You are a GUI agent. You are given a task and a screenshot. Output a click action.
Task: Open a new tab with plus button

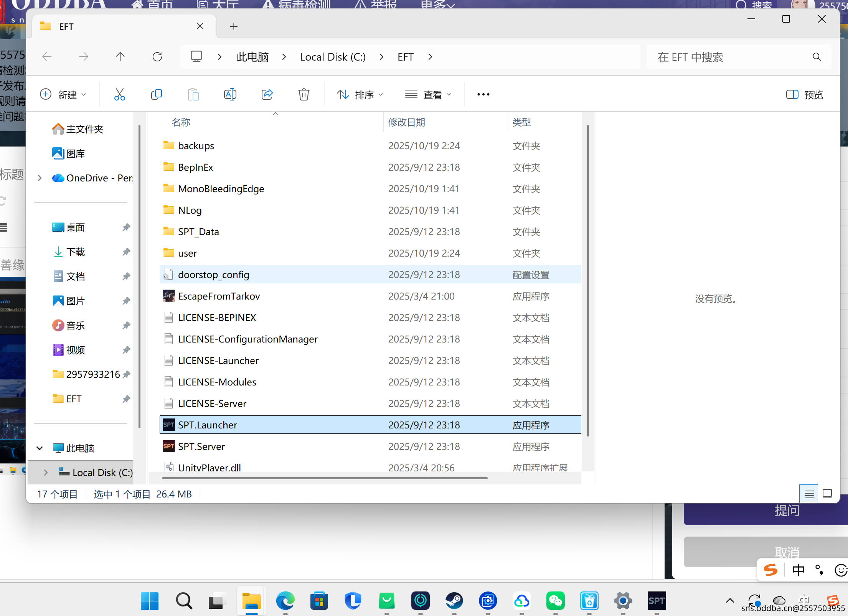click(x=234, y=26)
